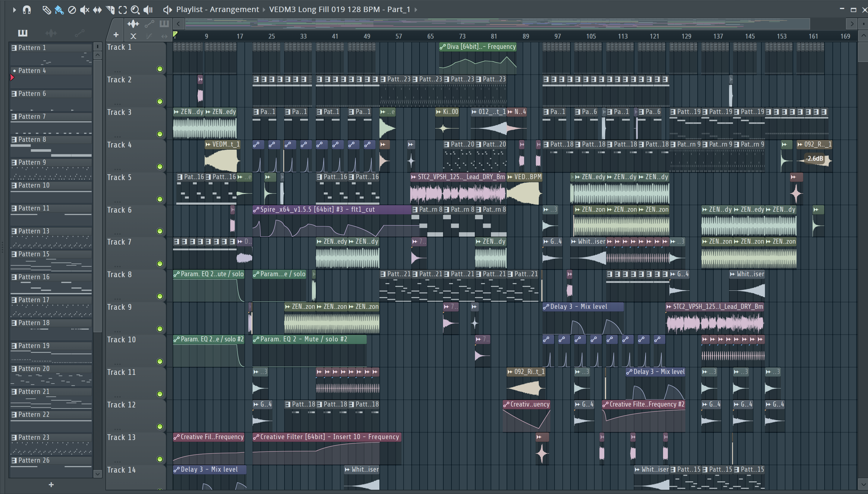
Task: Add new pattern with bottom plus button
Action: coord(51,484)
